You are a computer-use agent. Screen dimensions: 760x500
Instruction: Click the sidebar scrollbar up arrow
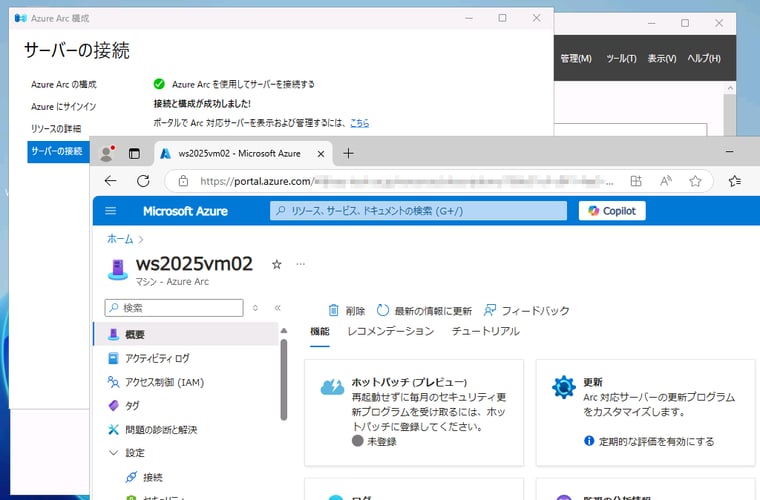coord(284,330)
